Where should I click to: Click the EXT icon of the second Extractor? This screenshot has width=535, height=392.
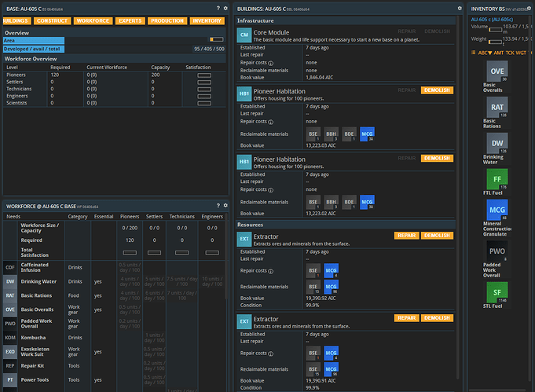pos(244,321)
